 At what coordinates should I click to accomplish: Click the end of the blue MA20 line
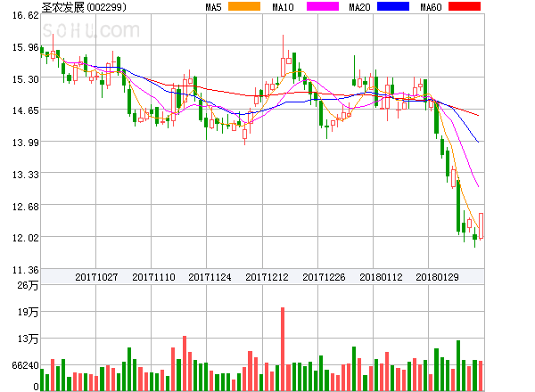(x=478, y=142)
